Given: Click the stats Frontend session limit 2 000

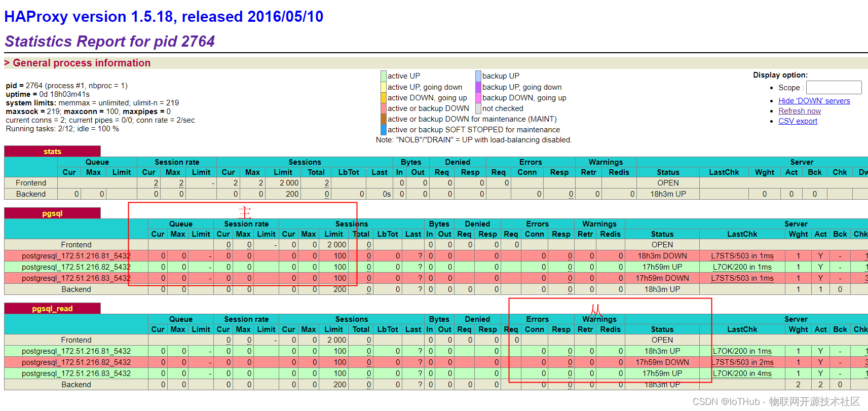Looking at the screenshot, I should pos(289,183).
